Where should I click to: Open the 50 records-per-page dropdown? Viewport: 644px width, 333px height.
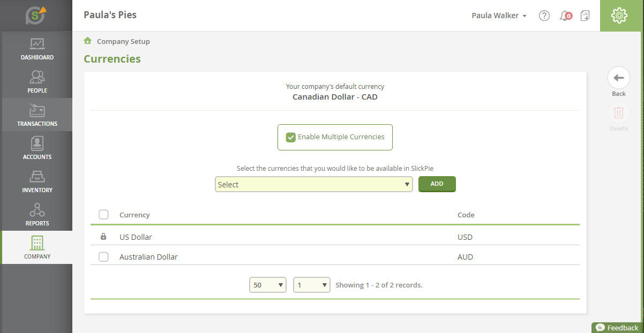268,285
